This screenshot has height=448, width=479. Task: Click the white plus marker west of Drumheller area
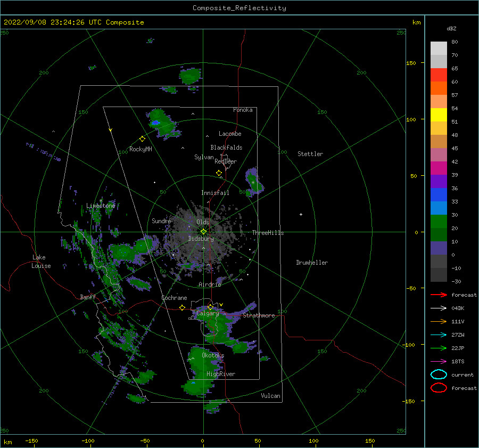point(301,214)
